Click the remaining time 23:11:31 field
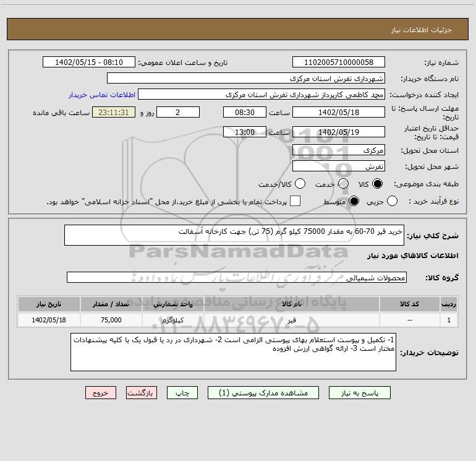The height and width of the screenshot is (461, 476). [114, 112]
